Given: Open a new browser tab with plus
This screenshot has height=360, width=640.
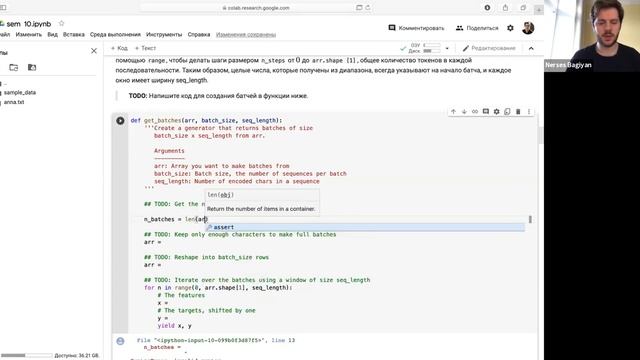Looking at the screenshot, I should (x=539, y=9).
